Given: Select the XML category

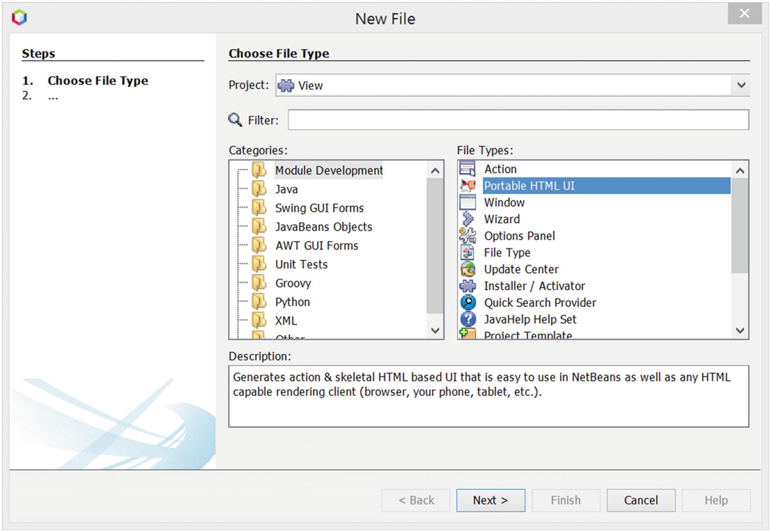Looking at the screenshot, I should click(286, 320).
